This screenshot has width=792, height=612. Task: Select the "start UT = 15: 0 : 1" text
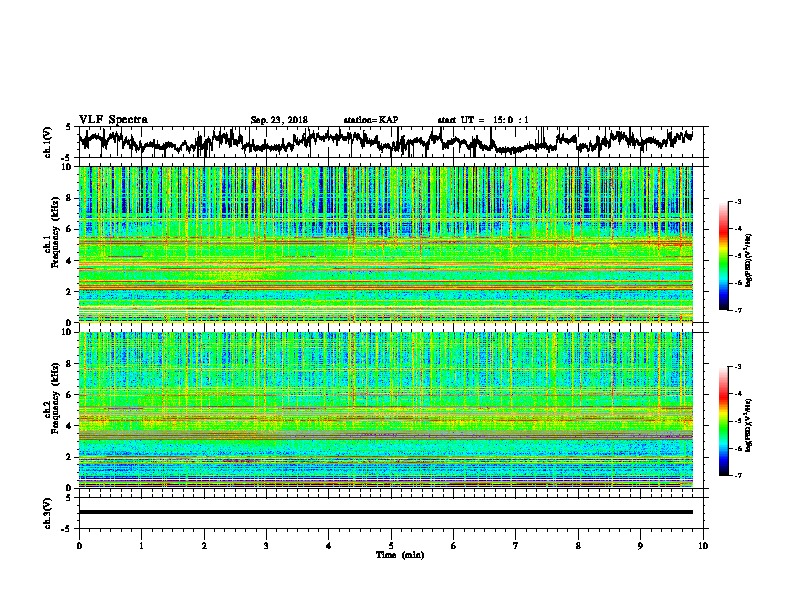click(x=483, y=120)
